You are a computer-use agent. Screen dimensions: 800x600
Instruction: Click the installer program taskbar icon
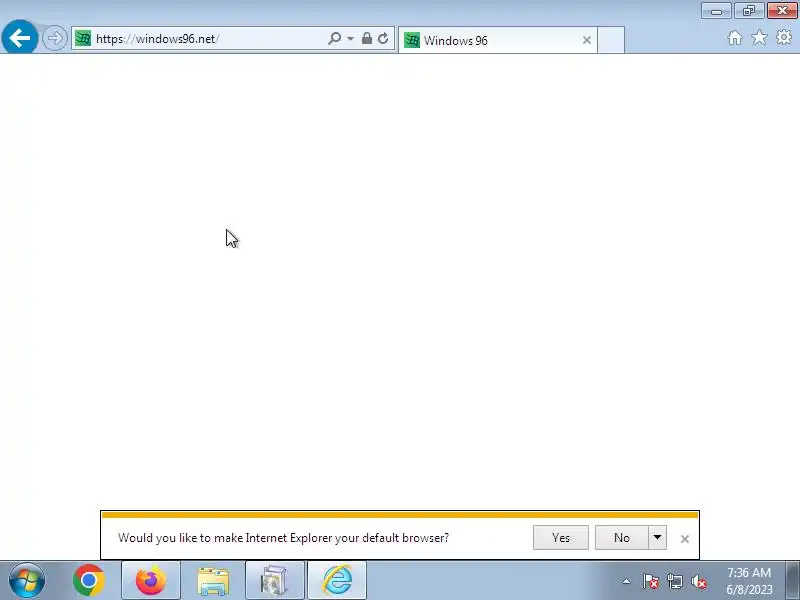(x=274, y=580)
